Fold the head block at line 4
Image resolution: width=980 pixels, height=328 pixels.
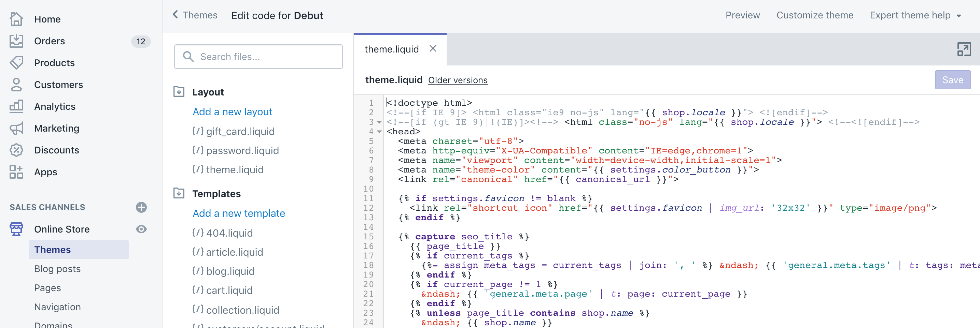pyautogui.click(x=379, y=132)
